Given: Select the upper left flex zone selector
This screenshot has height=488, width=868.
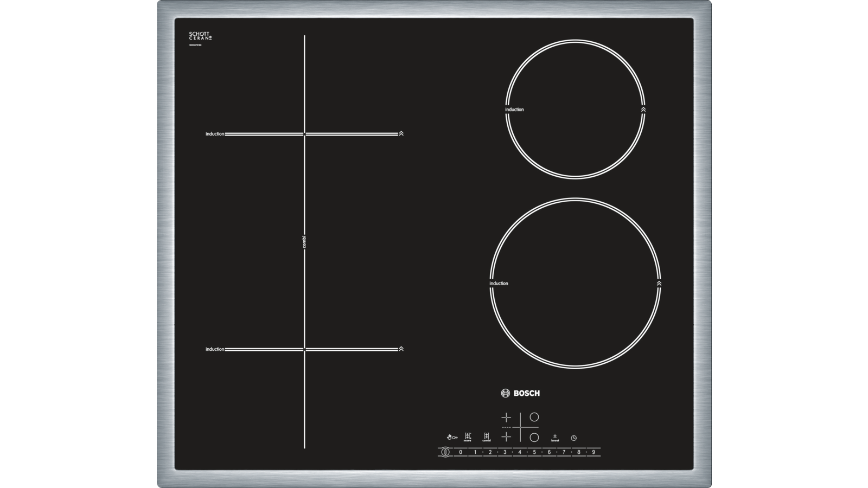Looking at the screenshot, I should pyautogui.click(x=506, y=418).
